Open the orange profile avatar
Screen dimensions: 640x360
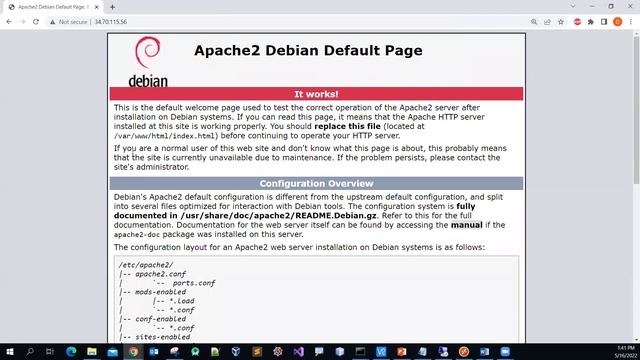(618, 22)
